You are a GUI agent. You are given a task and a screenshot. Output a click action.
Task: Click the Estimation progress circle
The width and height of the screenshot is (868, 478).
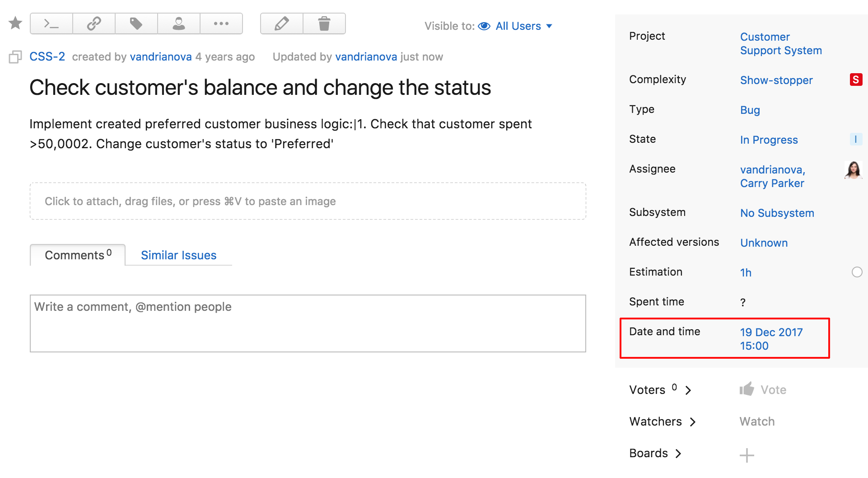click(x=857, y=272)
